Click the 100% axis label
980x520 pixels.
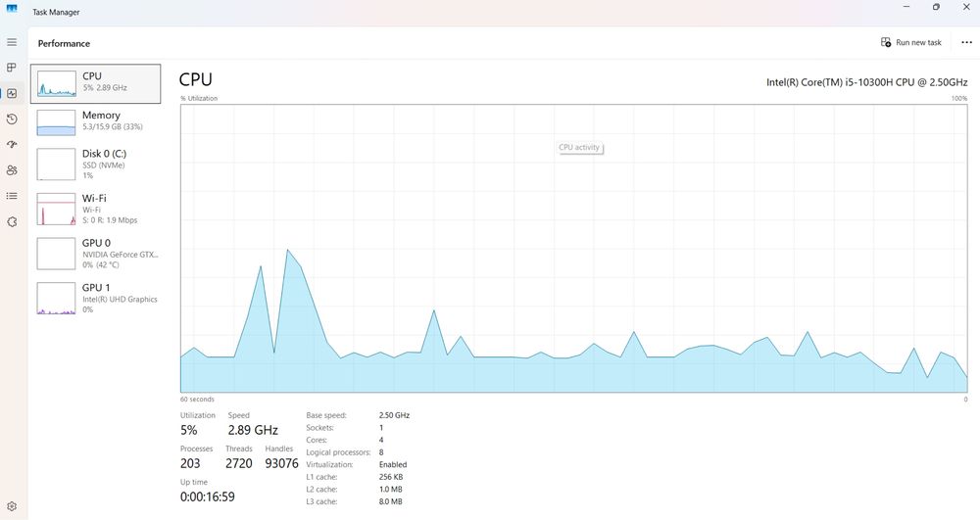pos(958,99)
